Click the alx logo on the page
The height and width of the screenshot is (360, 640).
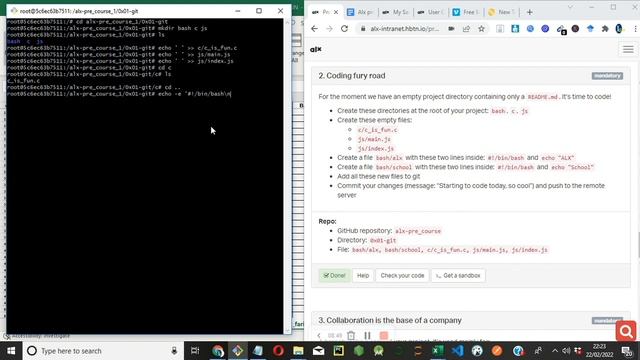[316, 49]
